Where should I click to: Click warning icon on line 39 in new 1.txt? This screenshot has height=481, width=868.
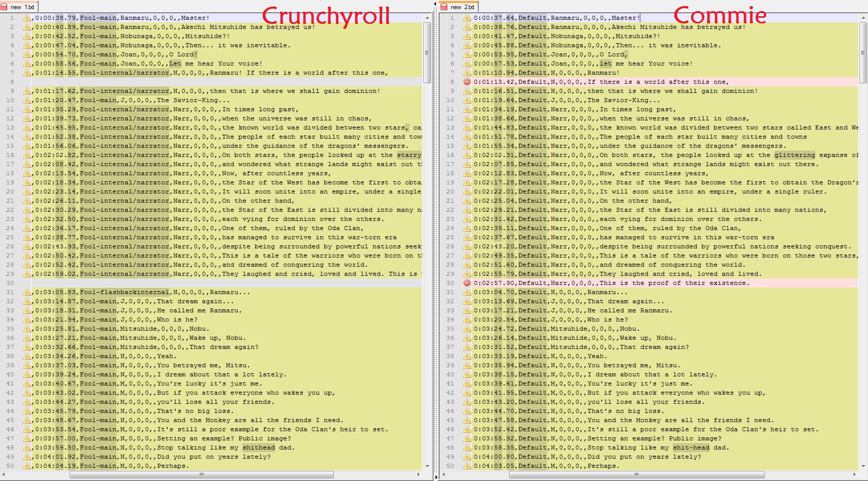[x=26, y=365]
